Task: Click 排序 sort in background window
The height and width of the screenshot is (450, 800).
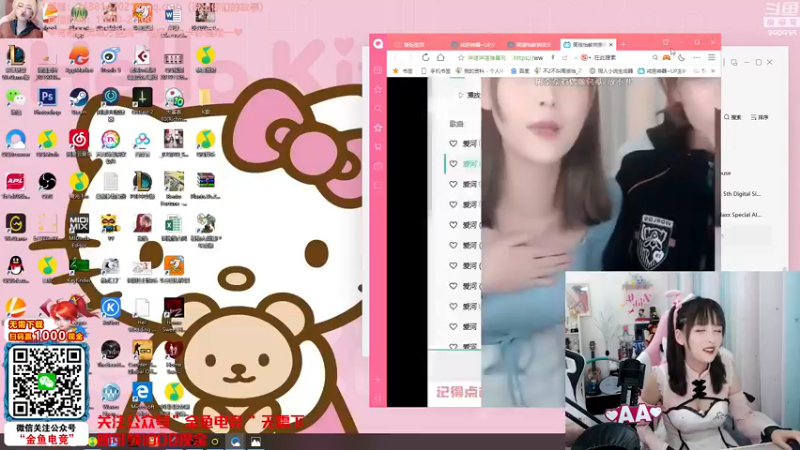Action: pos(760,117)
